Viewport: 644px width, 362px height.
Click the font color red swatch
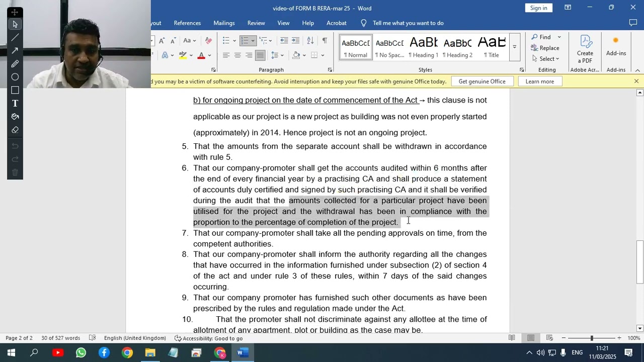pyautogui.click(x=201, y=55)
